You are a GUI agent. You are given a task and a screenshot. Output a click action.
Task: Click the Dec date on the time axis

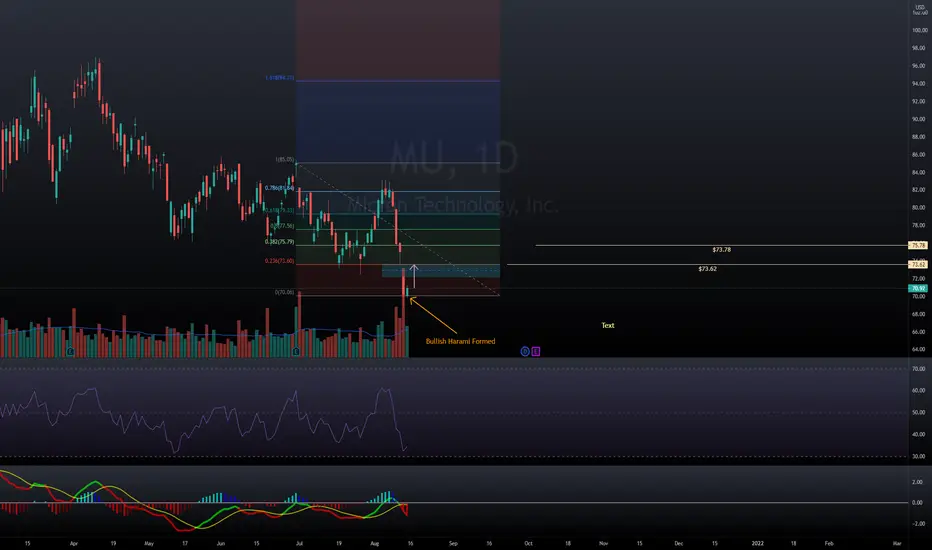pos(679,543)
